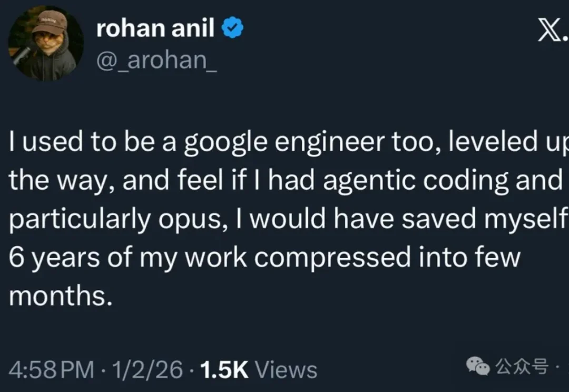Screen dimensions: 569x392
Task: Open the @_arohan_ handle link
Action: coord(156,60)
